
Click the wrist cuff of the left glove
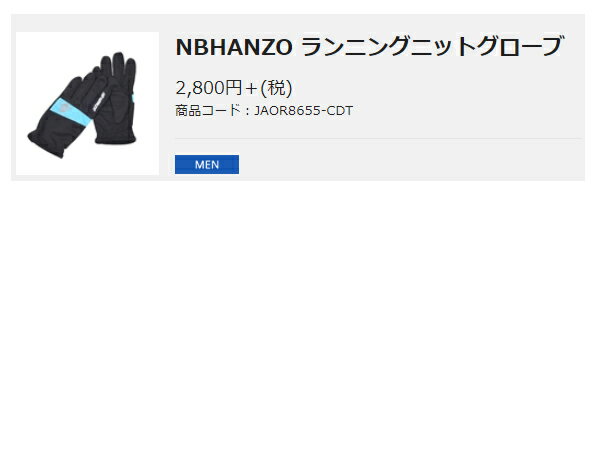pos(48,142)
